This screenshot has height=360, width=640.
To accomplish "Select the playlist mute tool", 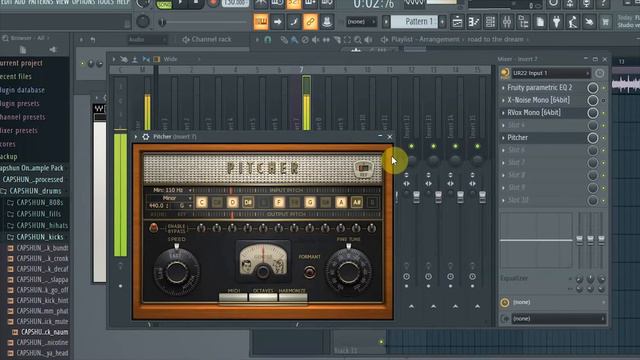I will tap(316, 40).
